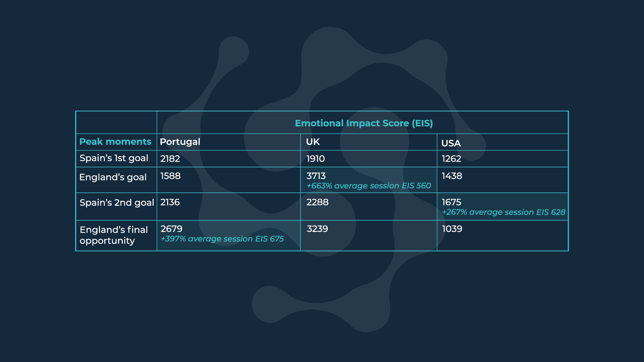This screenshot has width=644, height=362.
Task: Click UK value 1910
Action: [315, 159]
